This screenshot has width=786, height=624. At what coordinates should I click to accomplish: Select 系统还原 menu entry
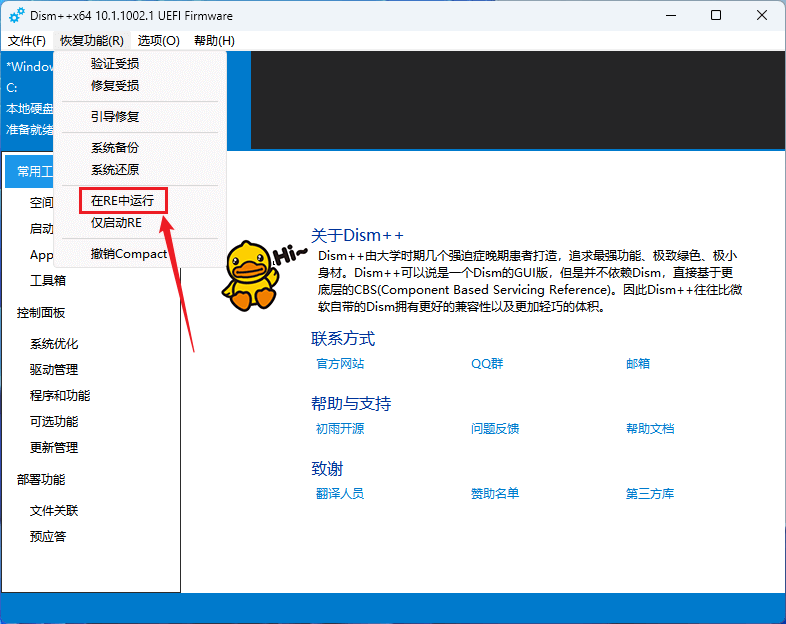point(140,170)
